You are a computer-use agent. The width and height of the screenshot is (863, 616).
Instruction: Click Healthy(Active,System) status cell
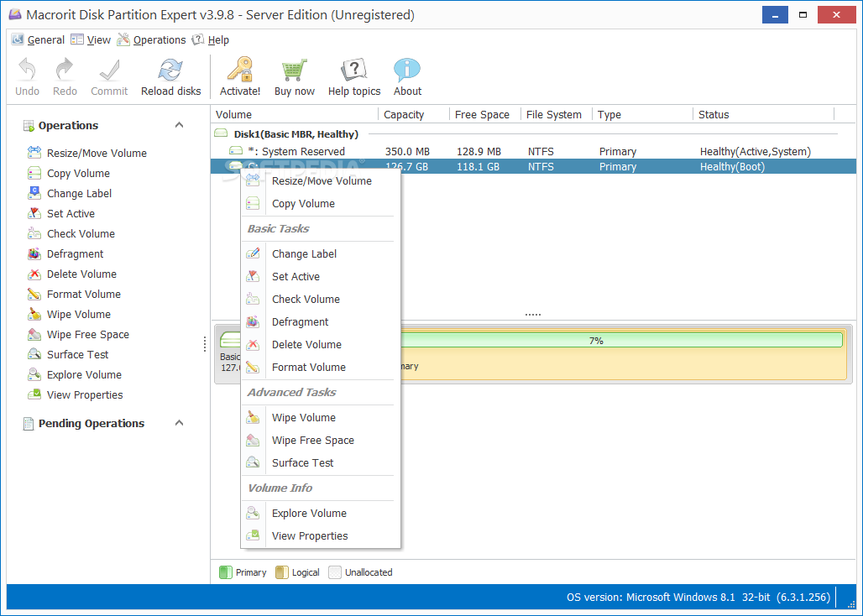point(756,151)
